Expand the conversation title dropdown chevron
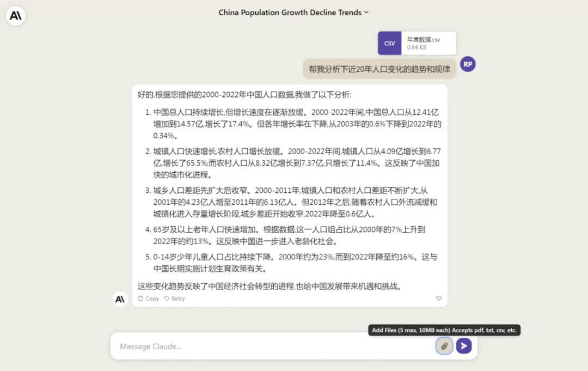588x371 pixels. (x=366, y=13)
